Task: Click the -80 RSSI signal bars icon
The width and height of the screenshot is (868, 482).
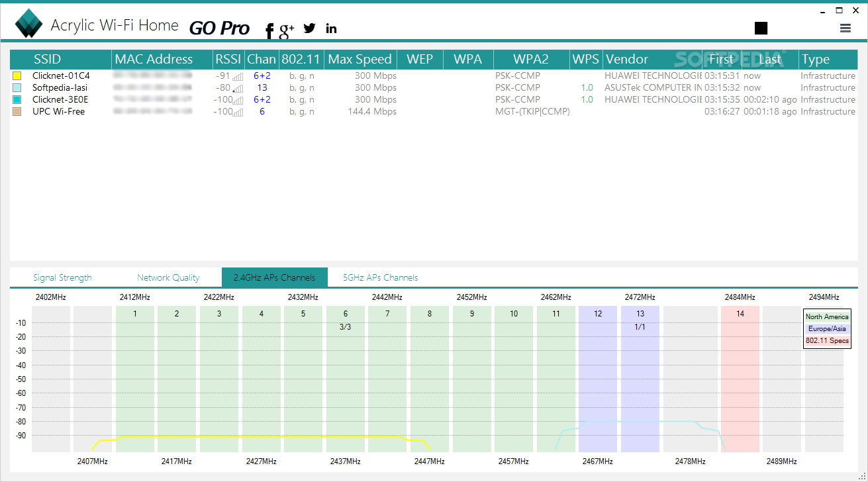Action: (x=238, y=89)
